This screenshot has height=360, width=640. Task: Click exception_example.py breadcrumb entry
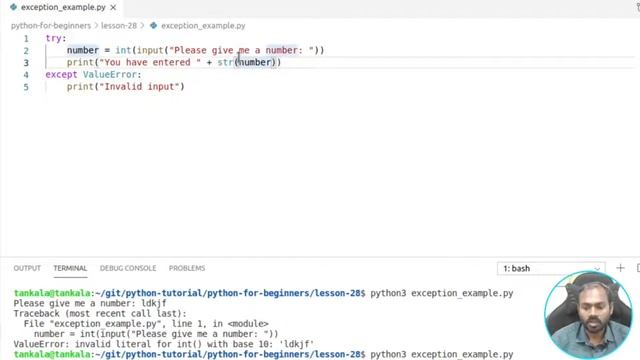click(x=203, y=25)
